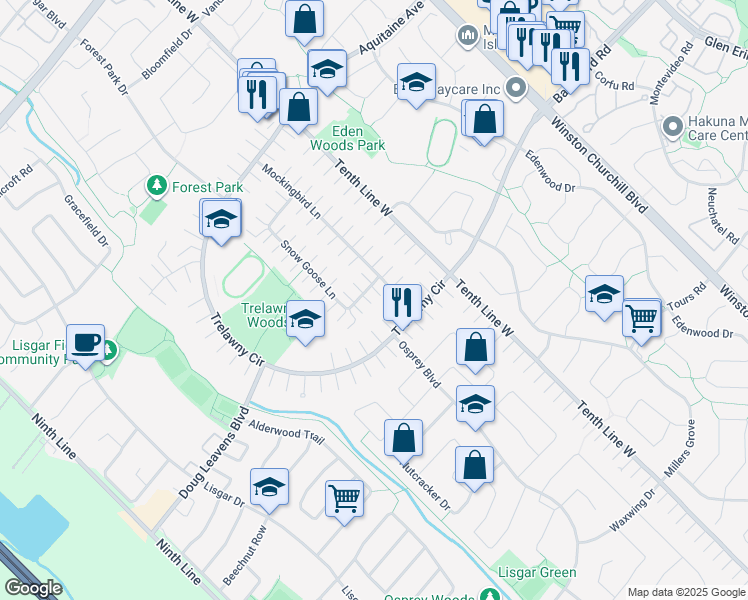The image size is (748, 600).
Task: Click grocery cart marker near Tours Rd
Action: 642,320
